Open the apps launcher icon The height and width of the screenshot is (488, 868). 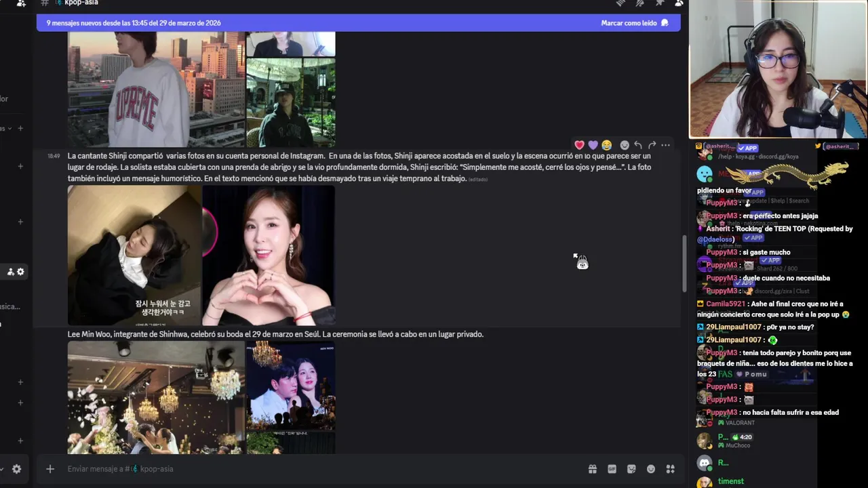click(x=671, y=469)
